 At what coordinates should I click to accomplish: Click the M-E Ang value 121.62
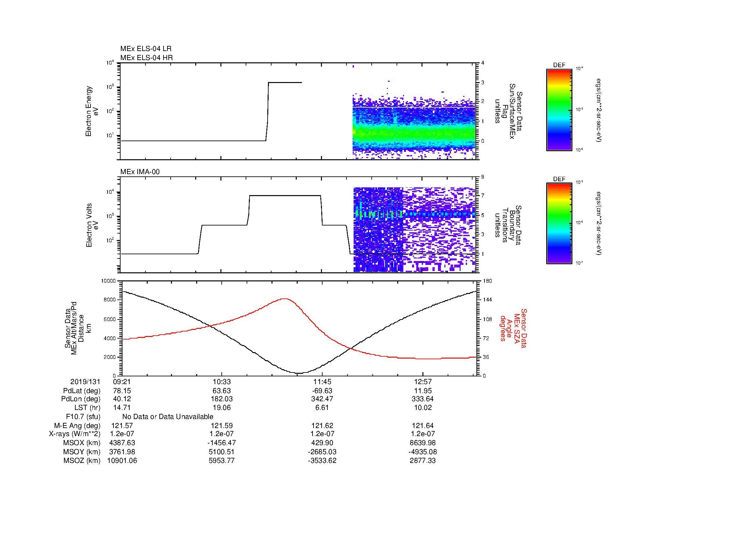[322, 426]
